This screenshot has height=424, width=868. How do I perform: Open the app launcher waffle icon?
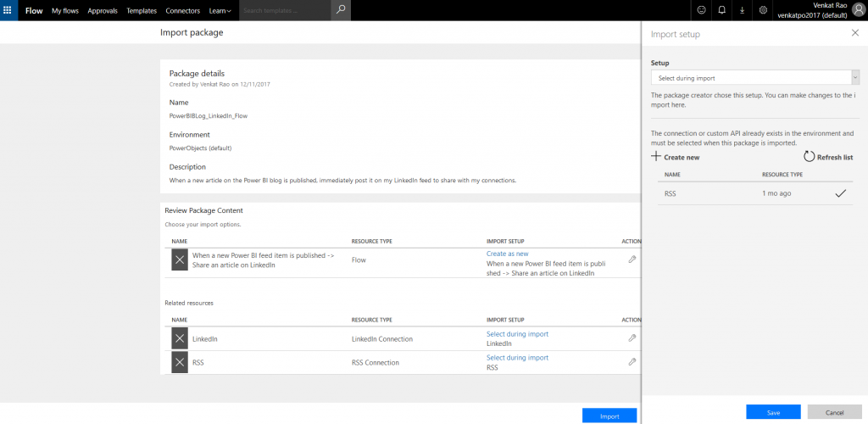[x=8, y=10]
